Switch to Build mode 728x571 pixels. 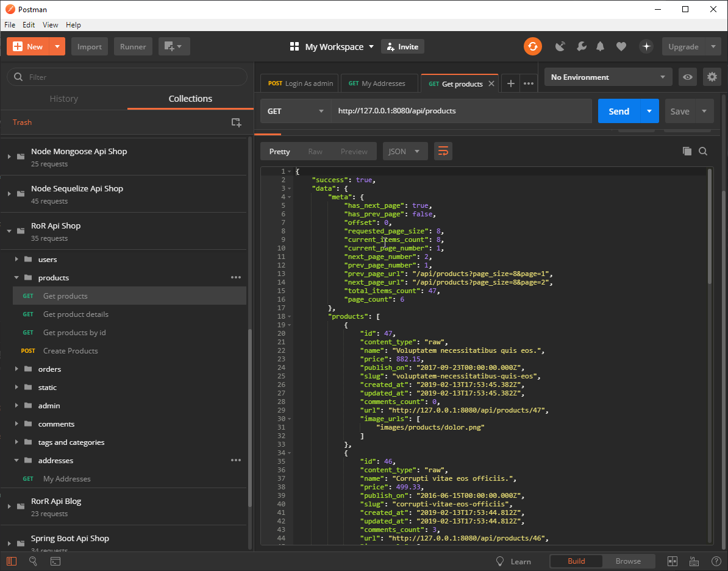[x=576, y=561]
